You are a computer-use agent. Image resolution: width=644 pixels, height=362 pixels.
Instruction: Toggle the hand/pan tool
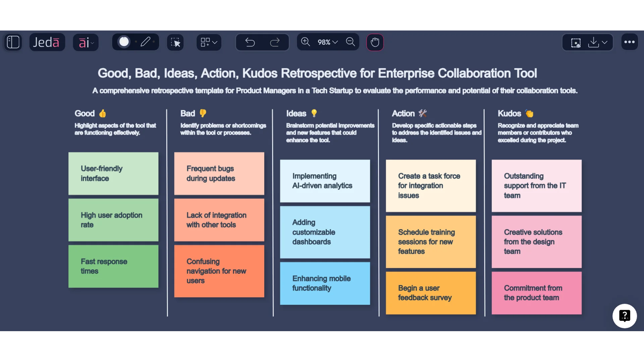[x=375, y=42]
